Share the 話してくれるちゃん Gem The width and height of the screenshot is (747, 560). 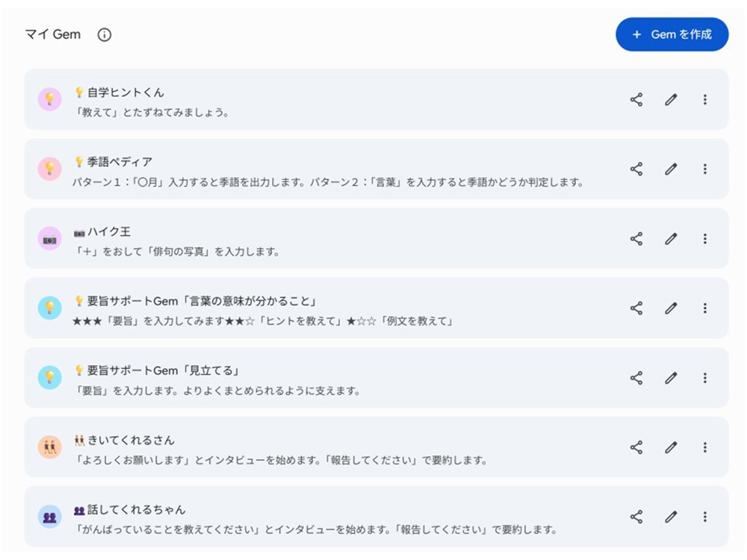(636, 517)
